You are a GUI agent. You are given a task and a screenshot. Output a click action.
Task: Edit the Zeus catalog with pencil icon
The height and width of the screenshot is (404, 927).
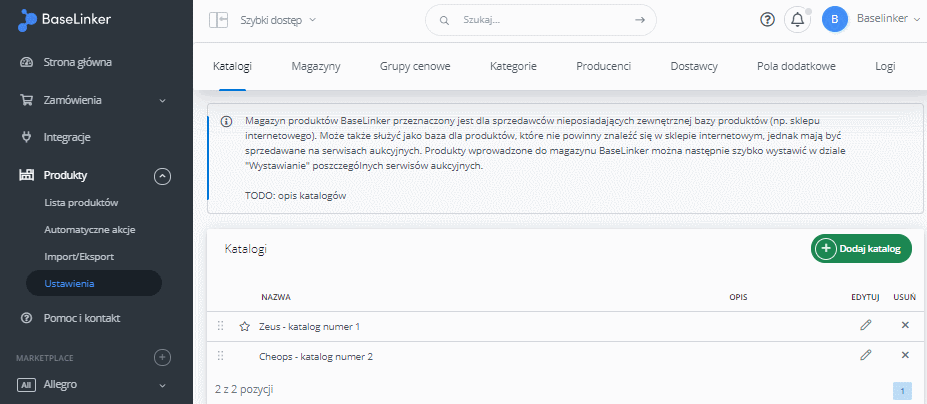(x=866, y=325)
